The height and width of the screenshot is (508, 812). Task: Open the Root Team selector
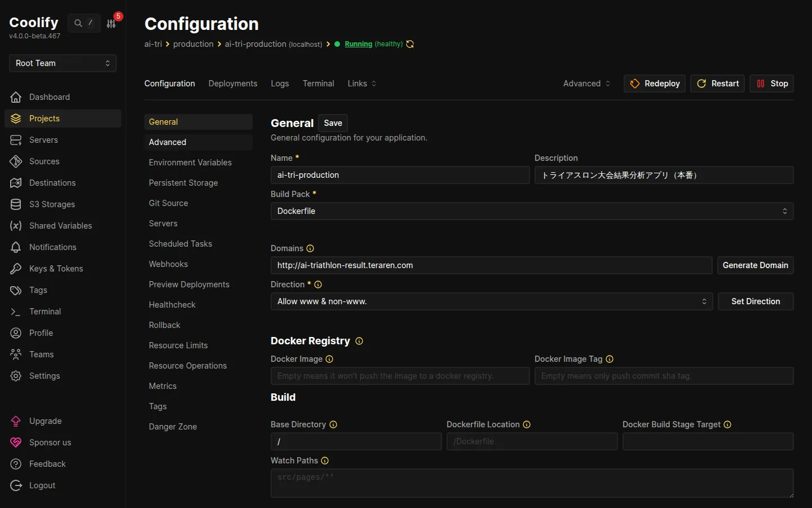tap(62, 63)
